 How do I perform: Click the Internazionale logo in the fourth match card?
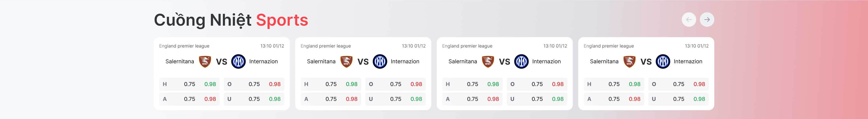coord(663,62)
